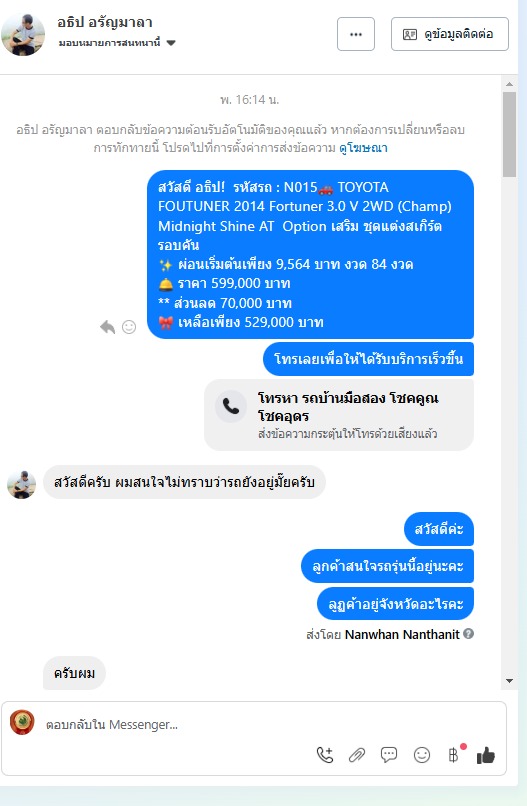Click the call รถบ้านมือสอง โชคคูณ card
Image resolution: width=527 pixels, height=806 pixels.
point(339,415)
